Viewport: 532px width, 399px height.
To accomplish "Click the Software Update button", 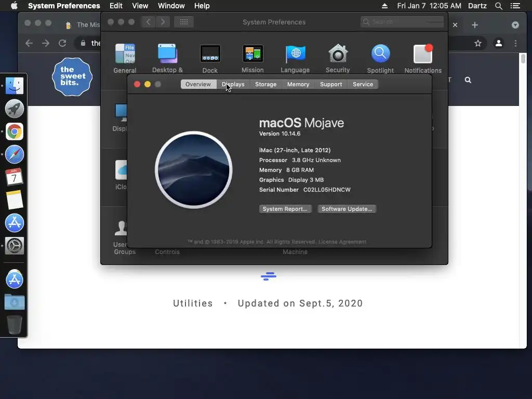I will tap(347, 209).
